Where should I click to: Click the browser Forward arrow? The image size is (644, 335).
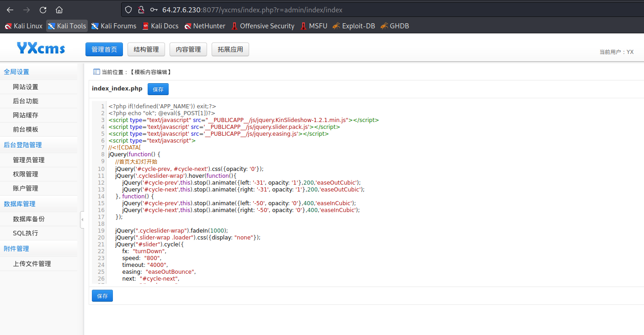pos(27,10)
